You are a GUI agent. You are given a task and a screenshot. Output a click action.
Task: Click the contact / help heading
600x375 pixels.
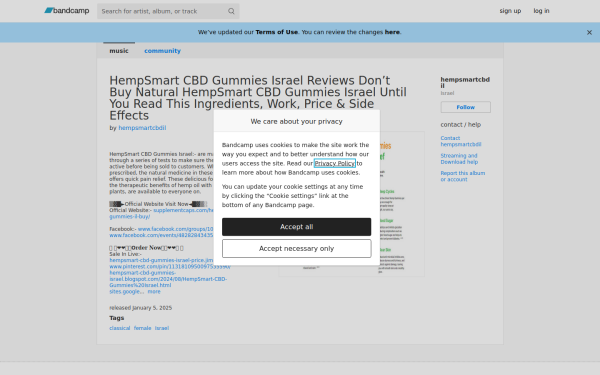coord(461,125)
